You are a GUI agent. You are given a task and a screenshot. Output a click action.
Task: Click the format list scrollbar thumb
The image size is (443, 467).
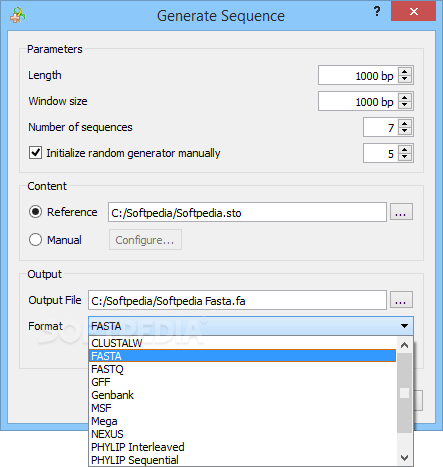click(x=404, y=393)
